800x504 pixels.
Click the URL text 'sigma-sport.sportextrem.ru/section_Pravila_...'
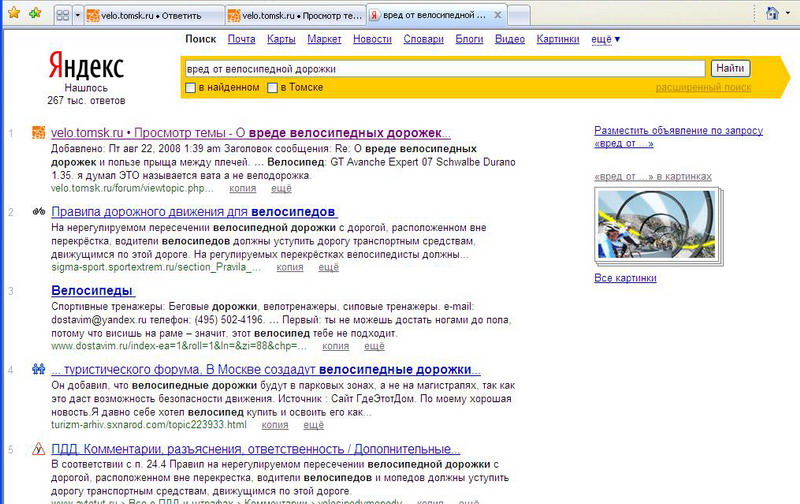156,267
